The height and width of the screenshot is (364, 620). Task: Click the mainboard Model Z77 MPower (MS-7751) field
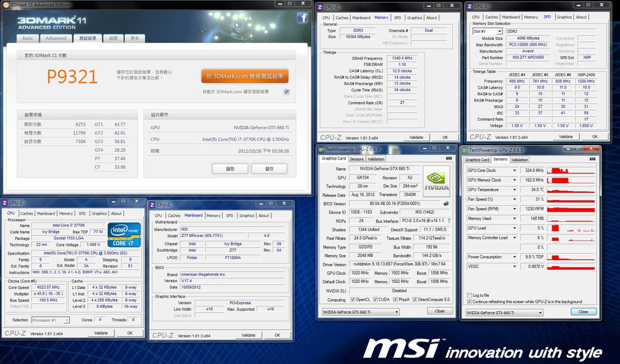pyautogui.click(x=214, y=236)
